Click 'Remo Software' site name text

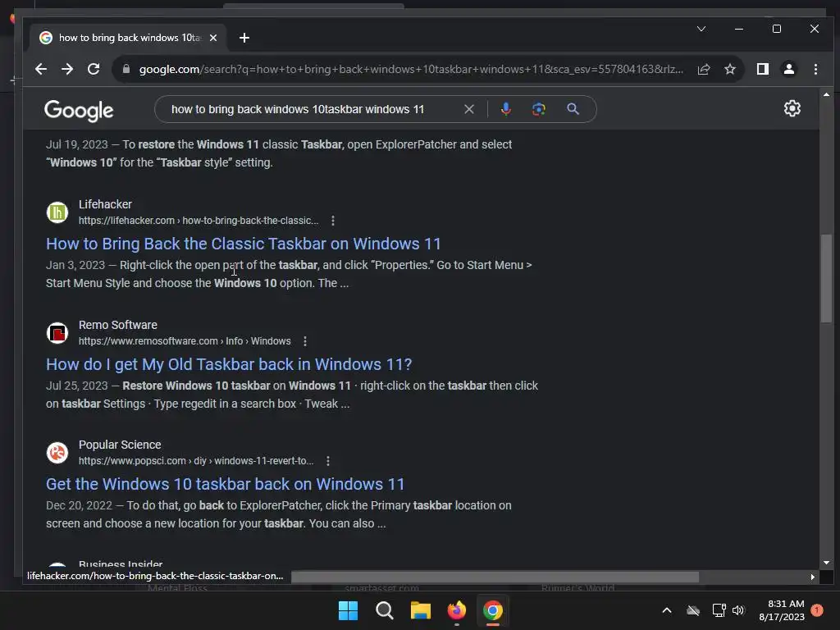[x=118, y=325]
